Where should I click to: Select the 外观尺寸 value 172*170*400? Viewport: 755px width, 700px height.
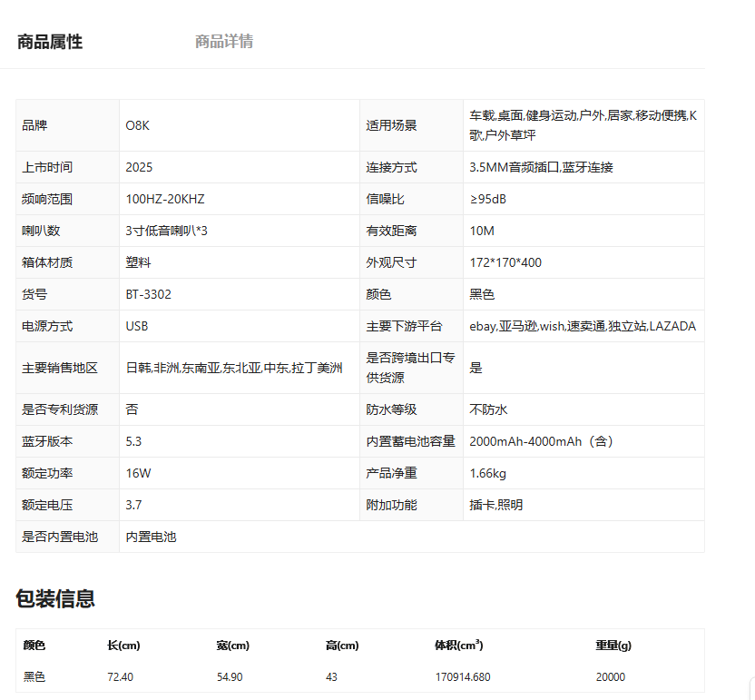(x=505, y=262)
